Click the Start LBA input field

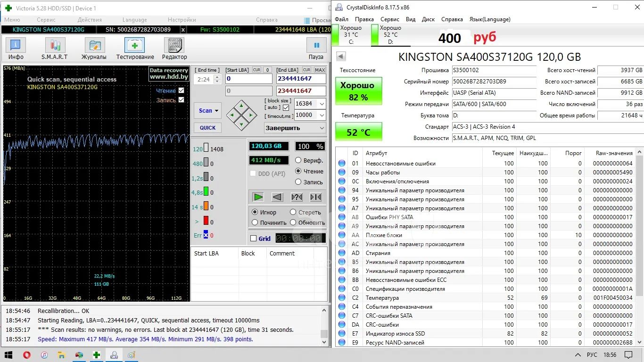pyautogui.click(x=248, y=79)
